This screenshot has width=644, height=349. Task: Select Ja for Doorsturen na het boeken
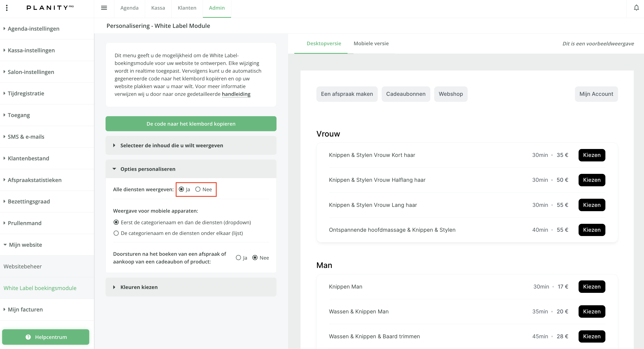238,257
